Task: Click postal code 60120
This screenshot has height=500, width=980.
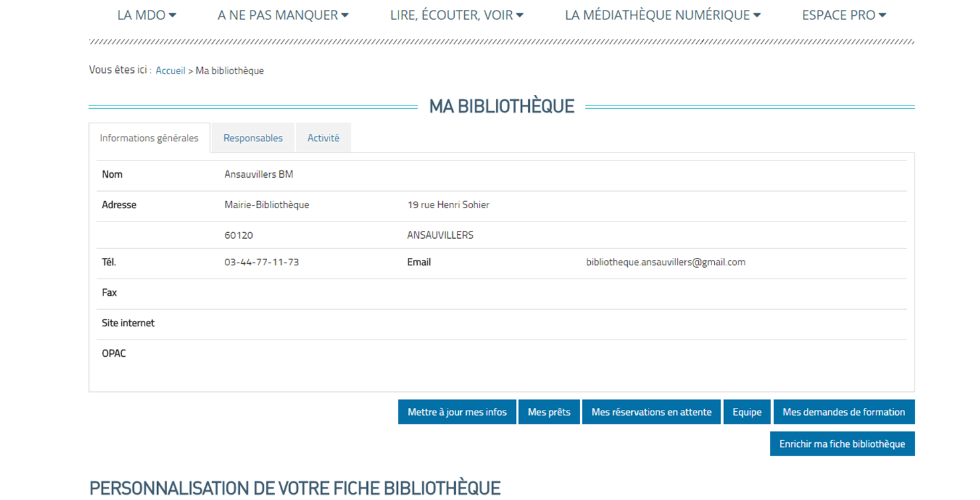Action: [x=239, y=235]
